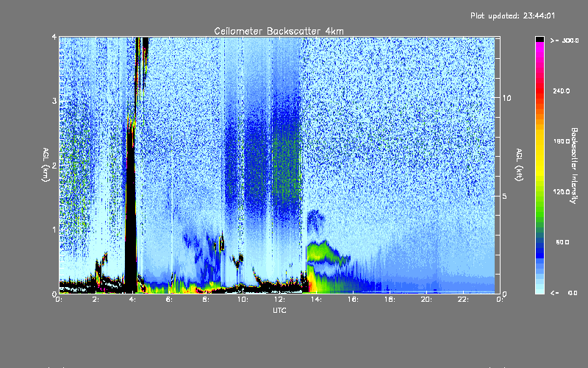Click the "Plot updated: 23:44:01" timestamp

512,15
